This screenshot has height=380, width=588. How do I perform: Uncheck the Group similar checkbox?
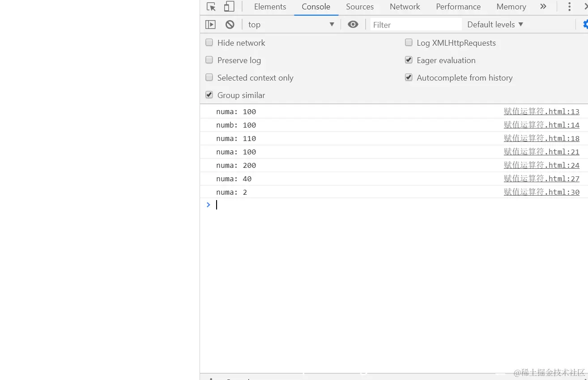(209, 95)
